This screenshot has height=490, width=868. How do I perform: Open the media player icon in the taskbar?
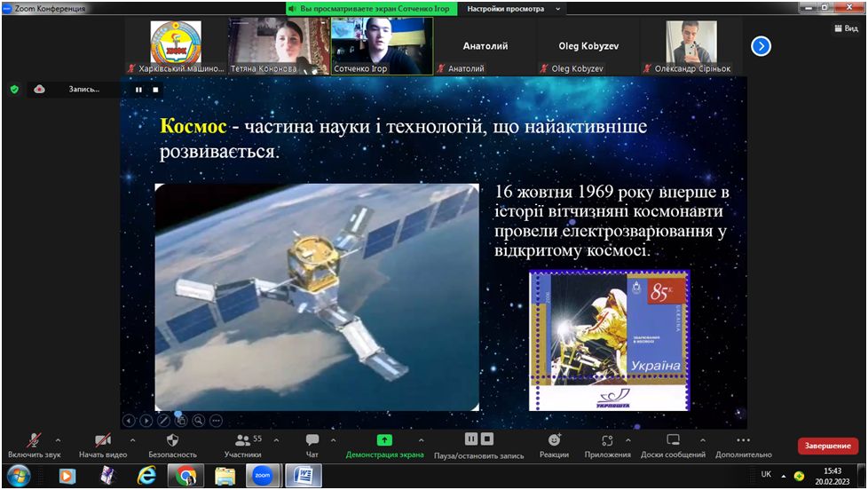(67, 476)
